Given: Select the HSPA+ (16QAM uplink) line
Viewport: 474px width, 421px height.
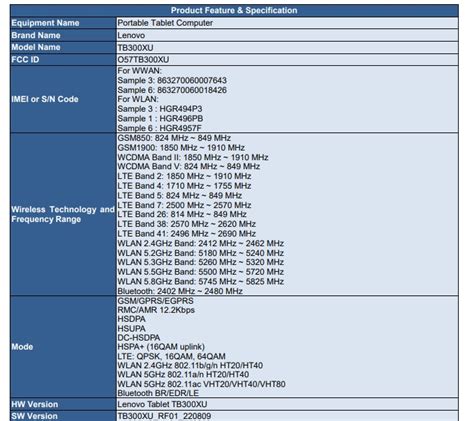Looking at the screenshot, I should [x=161, y=347].
